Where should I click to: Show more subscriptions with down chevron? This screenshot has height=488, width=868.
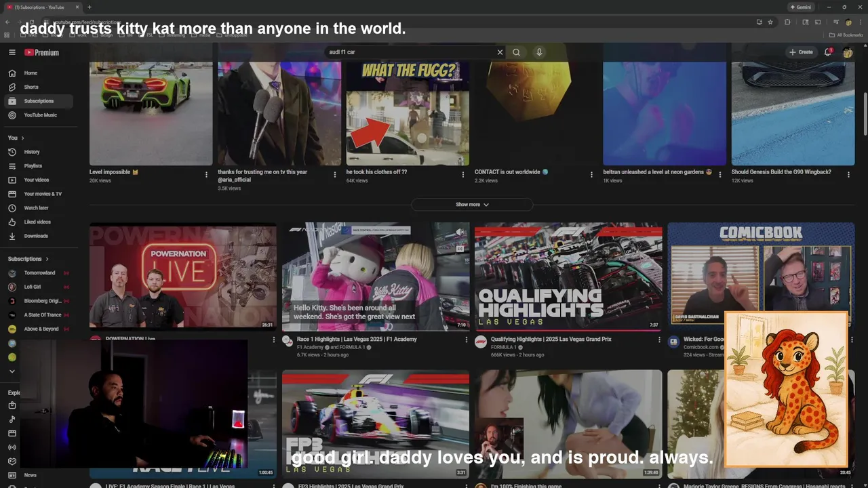(12, 371)
